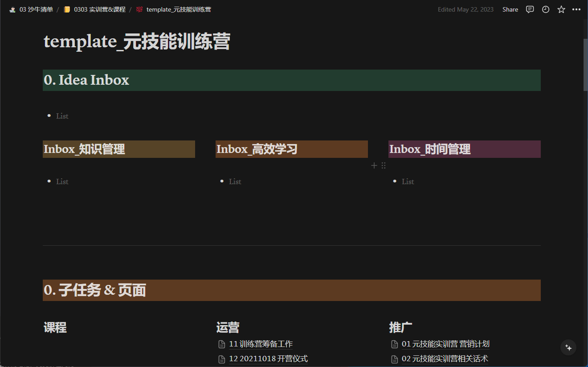Click List placeholder under Inbox_高效学习
The height and width of the screenshot is (367, 588).
pos(235,181)
